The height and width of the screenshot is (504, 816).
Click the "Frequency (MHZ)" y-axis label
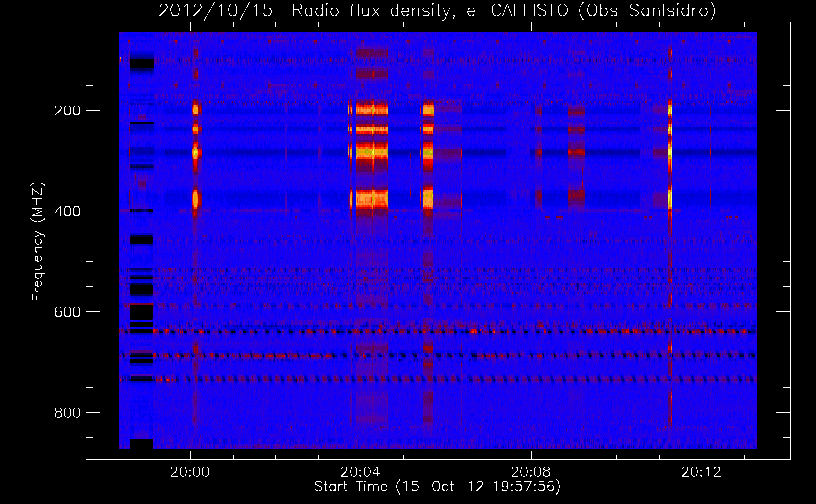(38, 242)
